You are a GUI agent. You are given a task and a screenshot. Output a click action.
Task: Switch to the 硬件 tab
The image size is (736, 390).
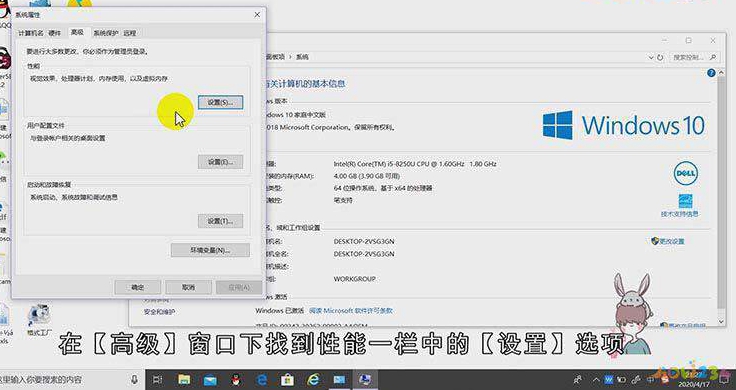pyautogui.click(x=55, y=33)
